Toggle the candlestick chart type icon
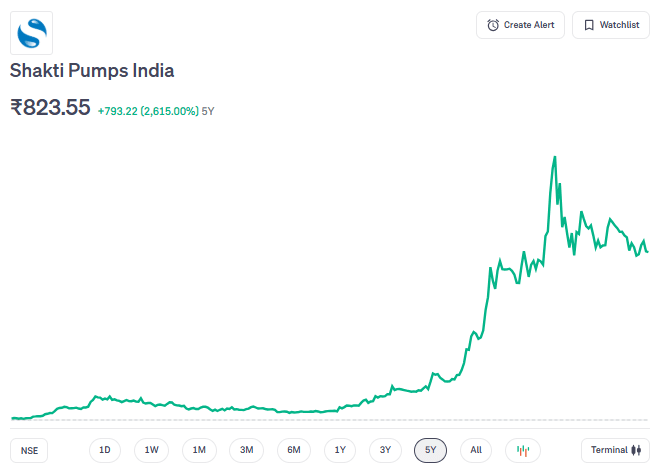The width and height of the screenshot is (666, 475). click(x=522, y=450)
